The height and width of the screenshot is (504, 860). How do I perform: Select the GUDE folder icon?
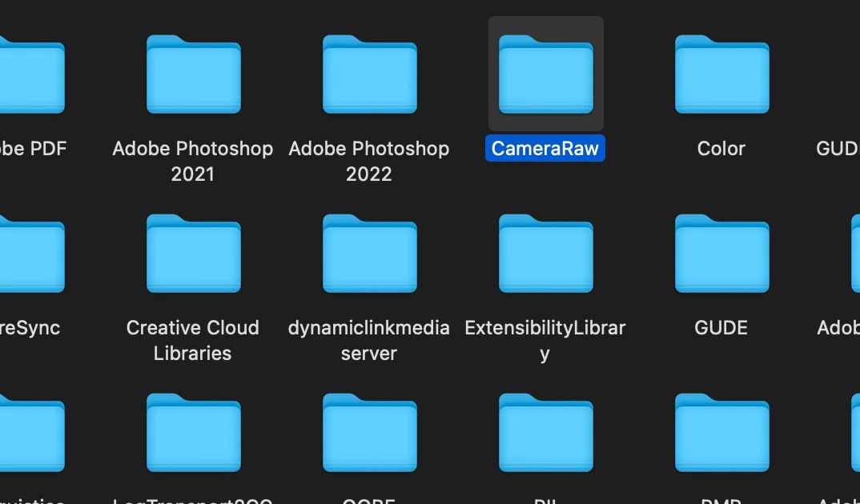tap(721, 253)
